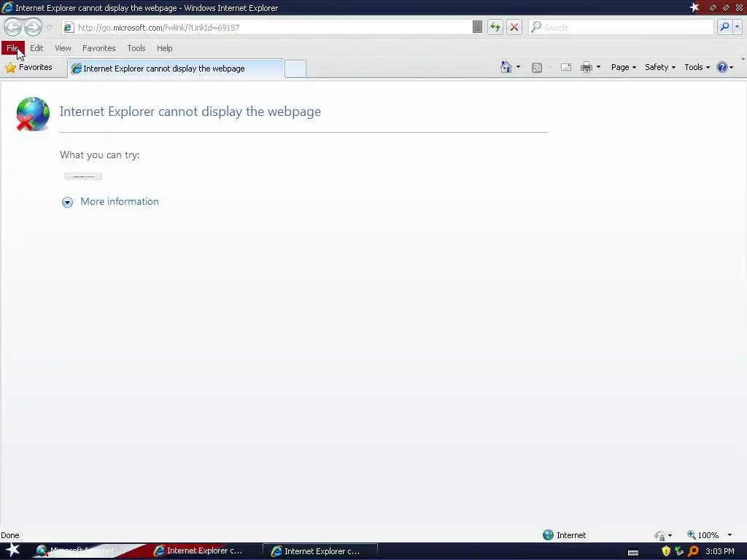Viewport: 747px width, 560px height.
Task: Open the recent pages dropdown arrow
Action: pos(49,28)
